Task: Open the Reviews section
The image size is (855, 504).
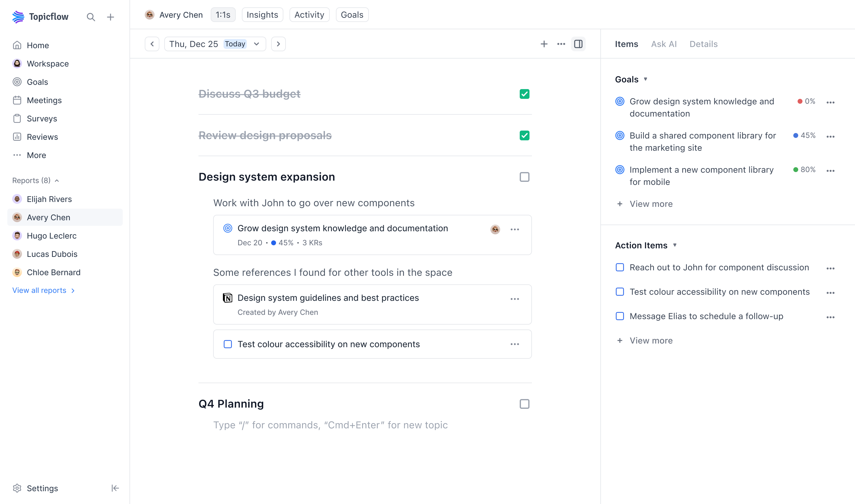Action: pyautogui.click(x=42, y=137)
